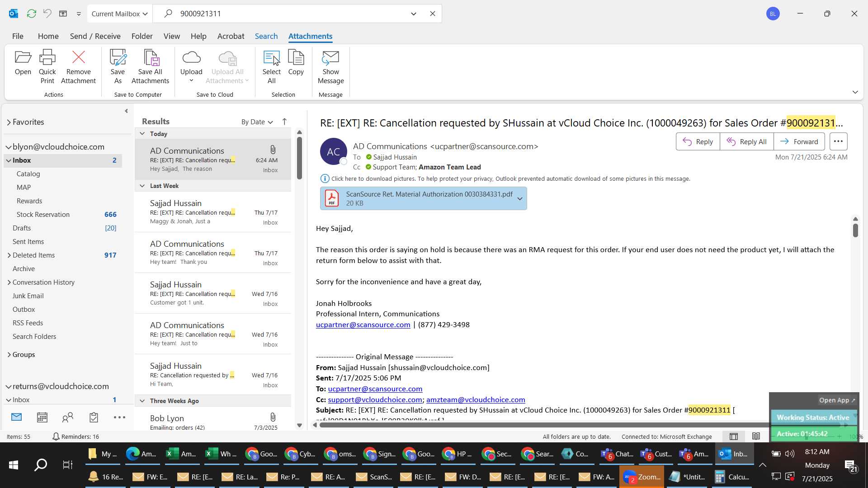Expand the Groups section
This screenshot has height=488, width=868.
coord(9,355)
